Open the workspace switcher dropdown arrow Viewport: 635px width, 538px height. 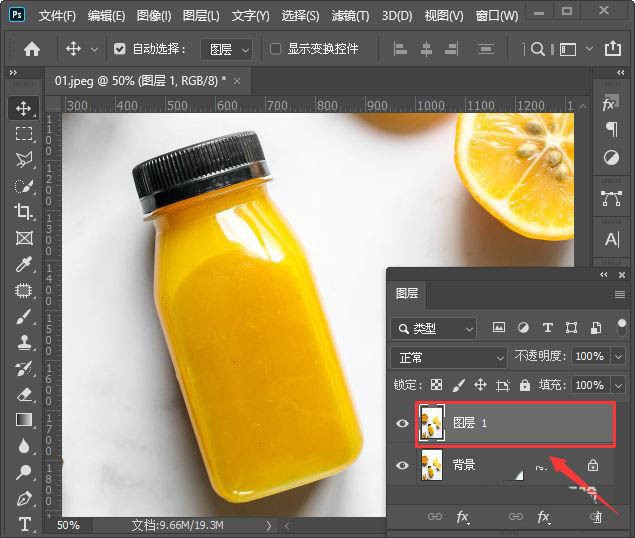point(589,49)
